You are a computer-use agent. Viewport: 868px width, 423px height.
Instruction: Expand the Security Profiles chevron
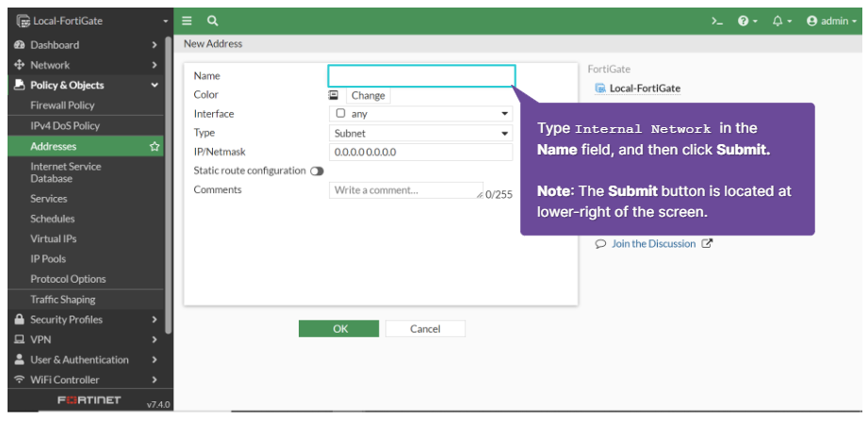[155, 319]
